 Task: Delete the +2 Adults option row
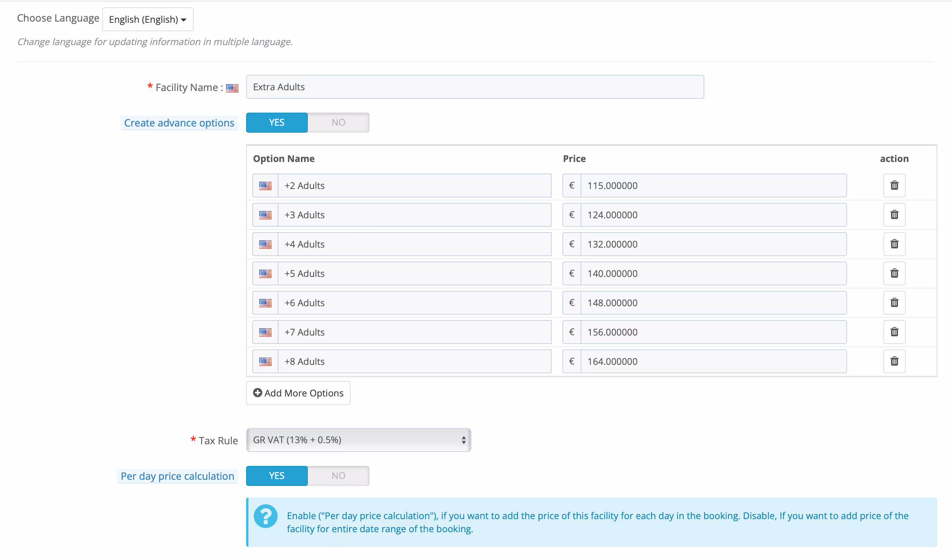point(894,186)
